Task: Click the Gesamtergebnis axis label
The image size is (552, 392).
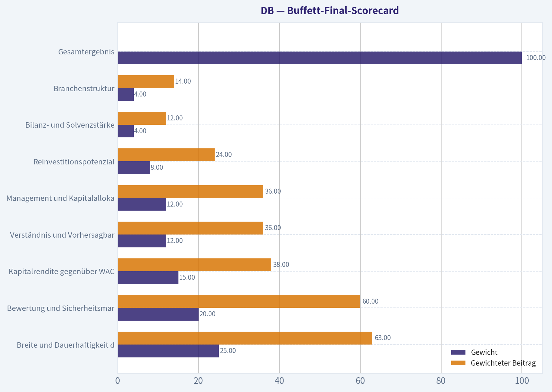Action: tap(86, 52)
